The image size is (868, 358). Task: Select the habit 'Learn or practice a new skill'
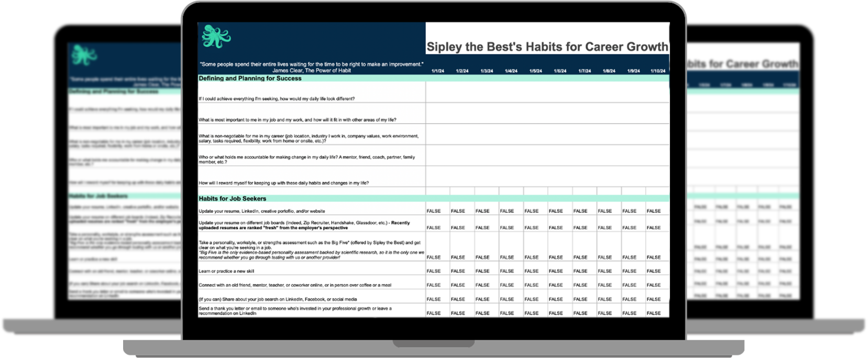coord(226,271)
